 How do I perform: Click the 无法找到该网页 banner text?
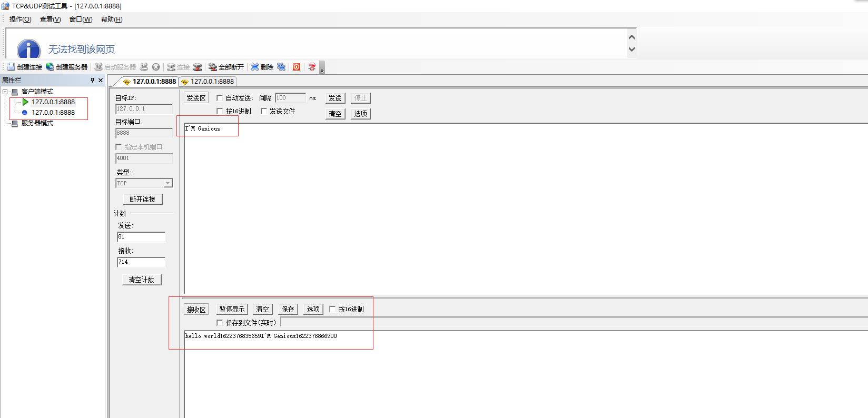[x=82, y=49]
